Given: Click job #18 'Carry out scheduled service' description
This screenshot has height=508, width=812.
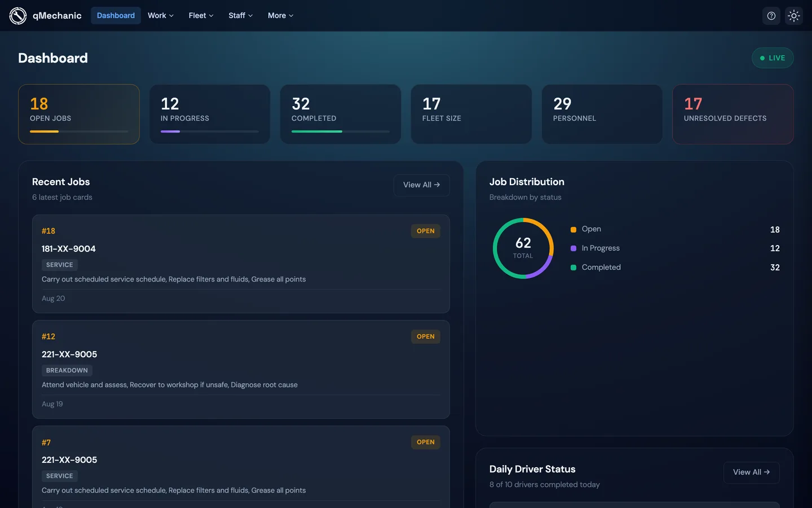Looking at the screenshot, I should click(x=174, y=279).
